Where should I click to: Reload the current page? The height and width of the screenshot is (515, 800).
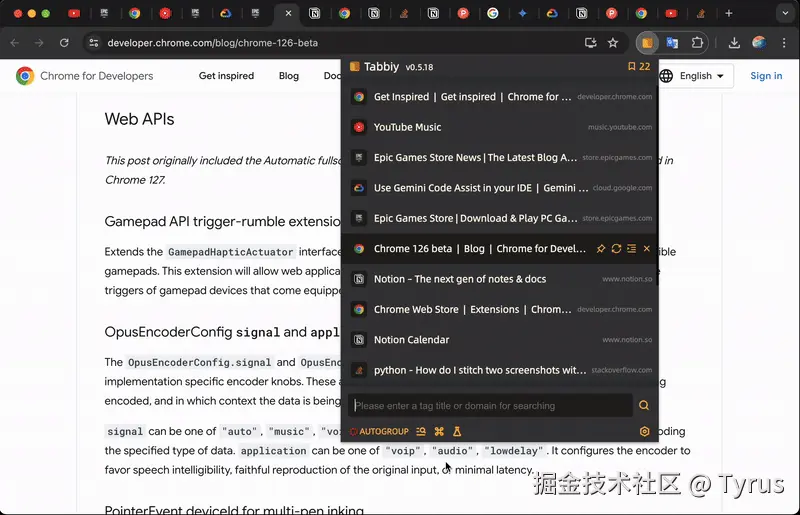[64, 43]
